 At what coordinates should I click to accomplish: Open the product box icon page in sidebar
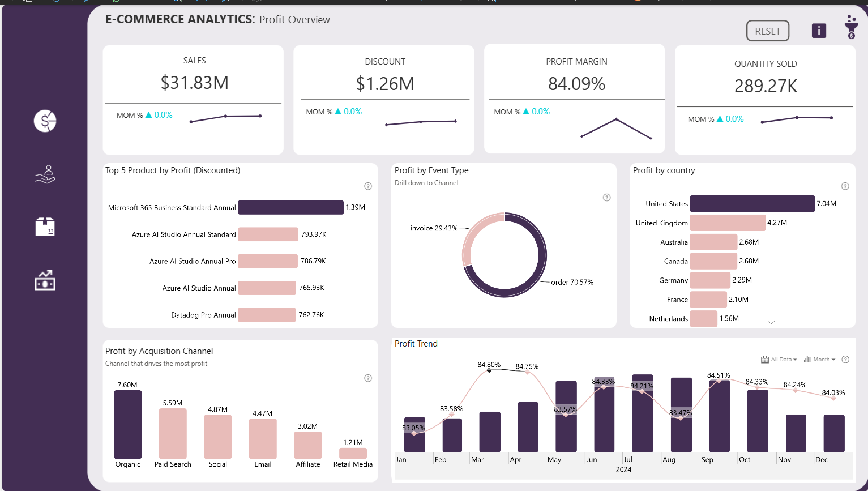pos(45,227)
